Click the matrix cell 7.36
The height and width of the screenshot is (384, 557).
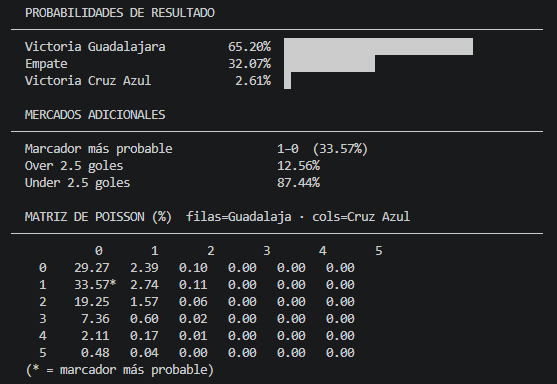point(95,319)
